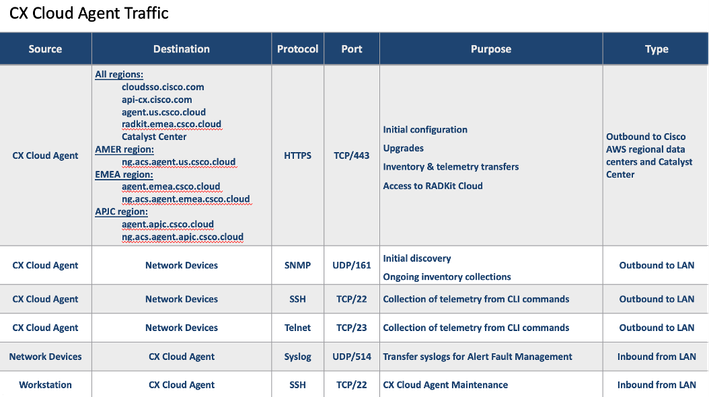
Task: Select the "agent.emea.csco.cloud" hostname
Action: pos(171,187)
